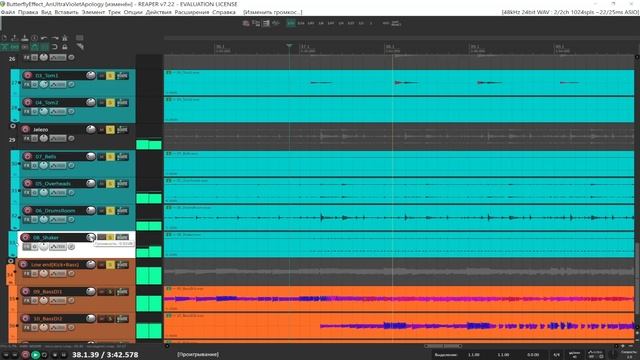
Task: Click the Undo arrow in the toolbar
Action: click(44, 38)
